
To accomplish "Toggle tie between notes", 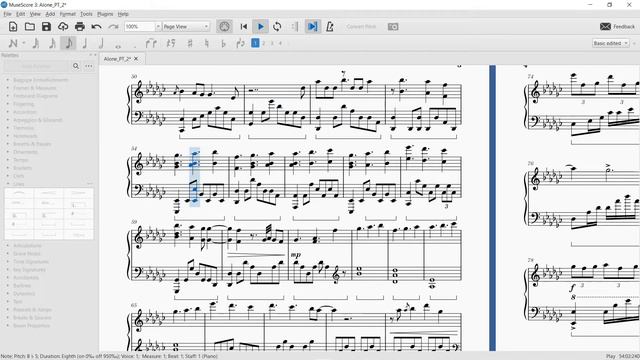I will (x=151, y=43).
